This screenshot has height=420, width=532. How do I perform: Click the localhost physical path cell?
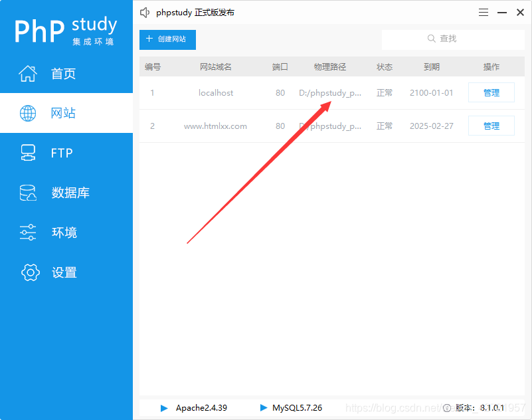point(330,92)
